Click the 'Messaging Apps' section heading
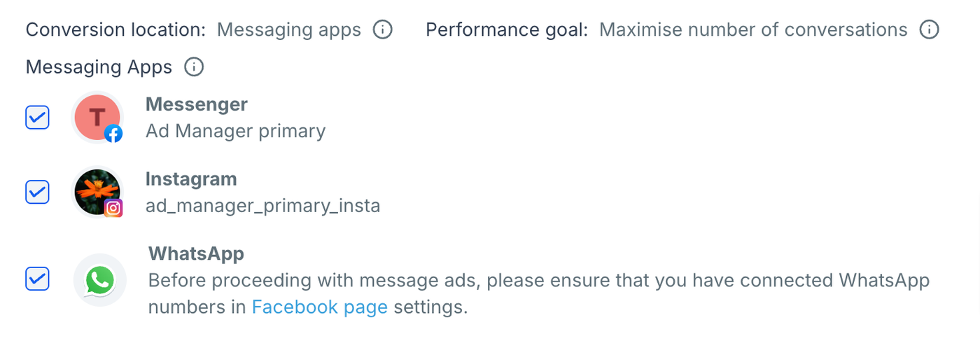This screenshot has height=348, width=980. tap(99, 67)
